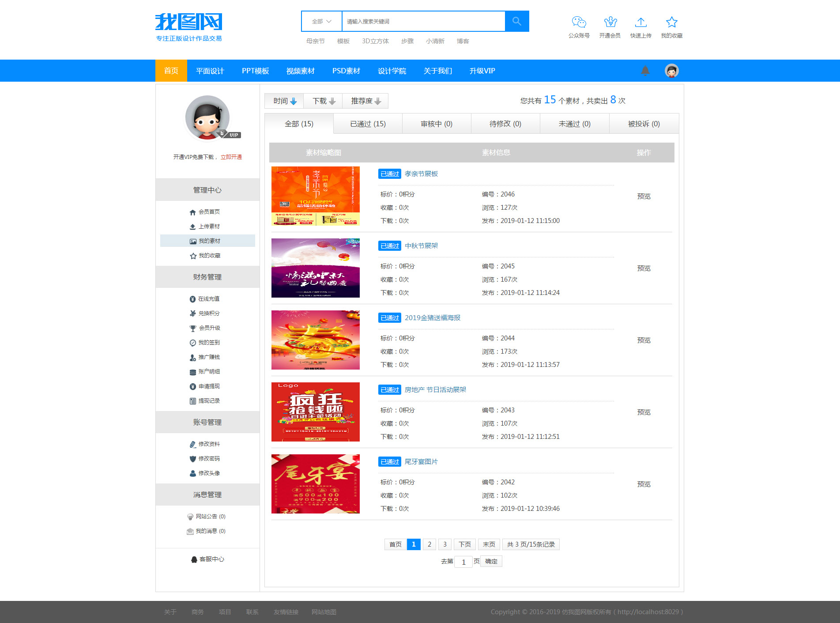Image resolution: width=840 pixels, height=623 pixels.
Task: Open the 孝亲节展板 thumbnail image
Action: [316, 196]
